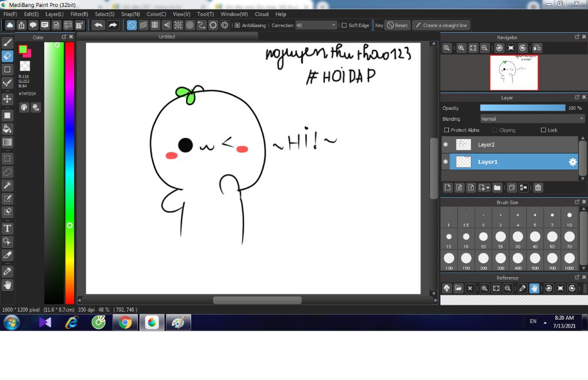
Task: Open snap settings gear icon
Action: click(x=225, y=25)
